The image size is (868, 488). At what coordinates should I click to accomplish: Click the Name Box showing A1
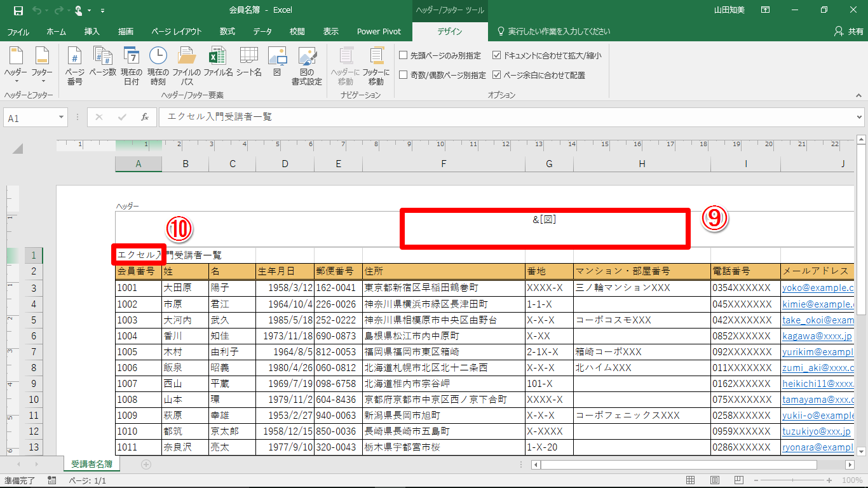click(x=30, y=118)
